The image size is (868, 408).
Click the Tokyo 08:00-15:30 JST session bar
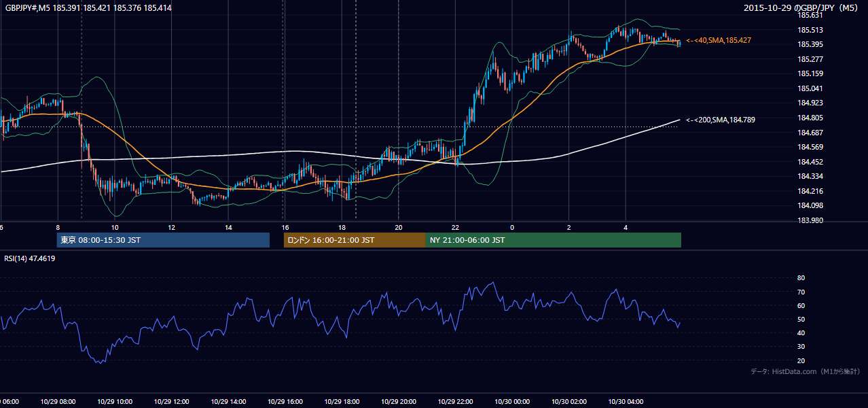[x=163, y=240]
